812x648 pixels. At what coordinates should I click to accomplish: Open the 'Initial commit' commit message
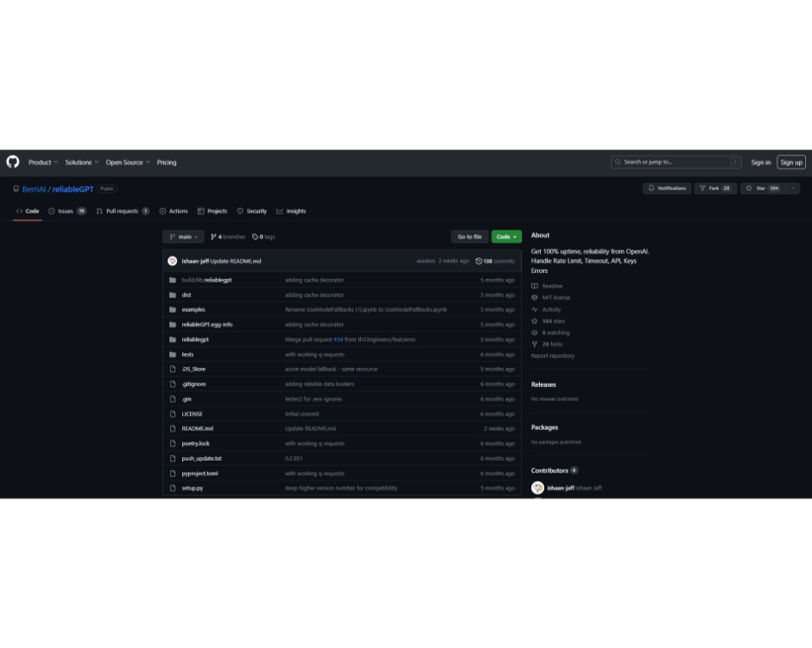302,415
